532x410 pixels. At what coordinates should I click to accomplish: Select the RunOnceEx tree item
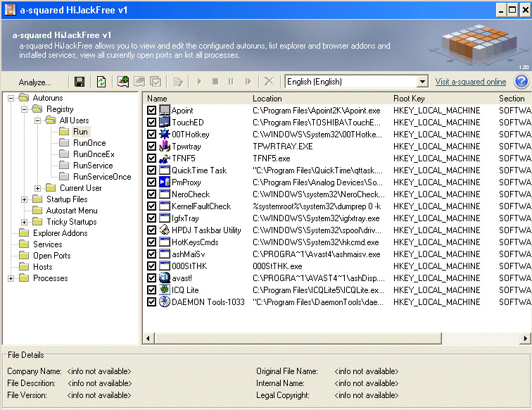tap(94, 154)
